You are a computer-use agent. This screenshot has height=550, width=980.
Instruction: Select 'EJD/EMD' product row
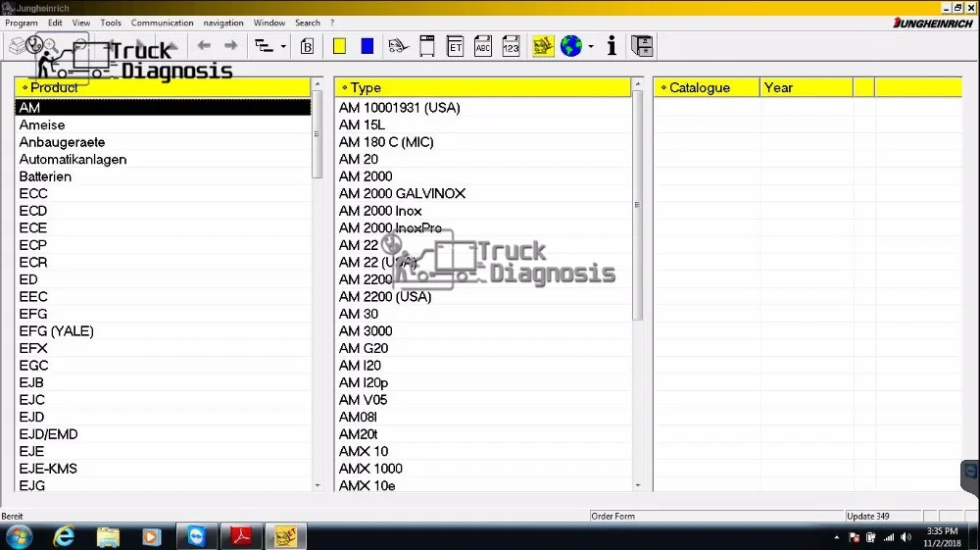pos(163,434)
